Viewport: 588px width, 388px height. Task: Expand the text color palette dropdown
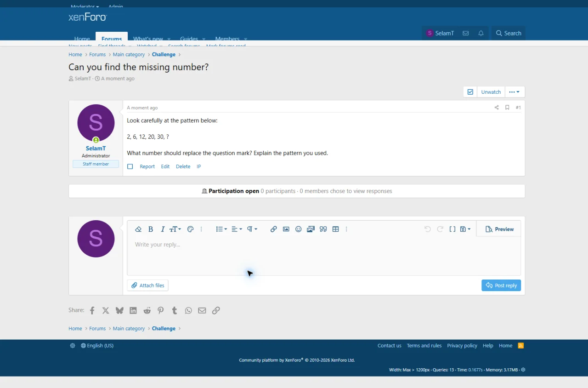click(x=191, y=229)
